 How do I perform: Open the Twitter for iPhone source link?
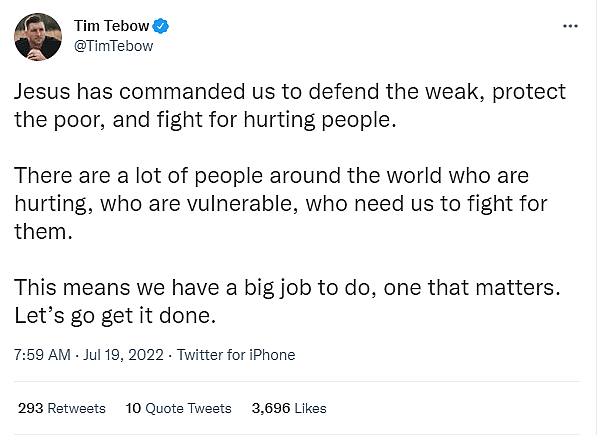(236, 354)
